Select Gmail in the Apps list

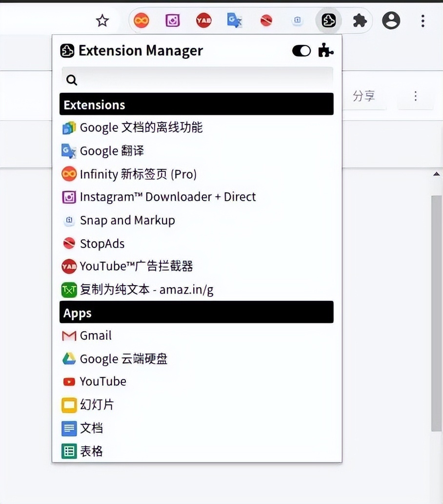click(x=96, y=336)
